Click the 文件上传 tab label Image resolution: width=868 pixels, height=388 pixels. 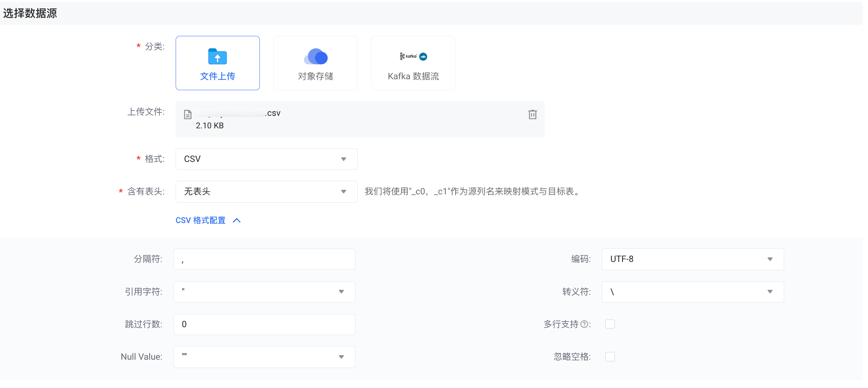click(x=218, y=76)
